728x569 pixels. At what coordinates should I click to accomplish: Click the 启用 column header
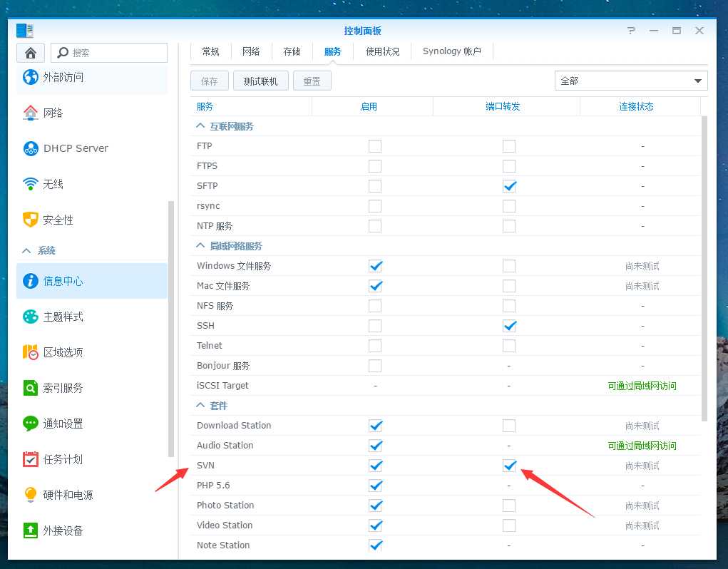372,106
